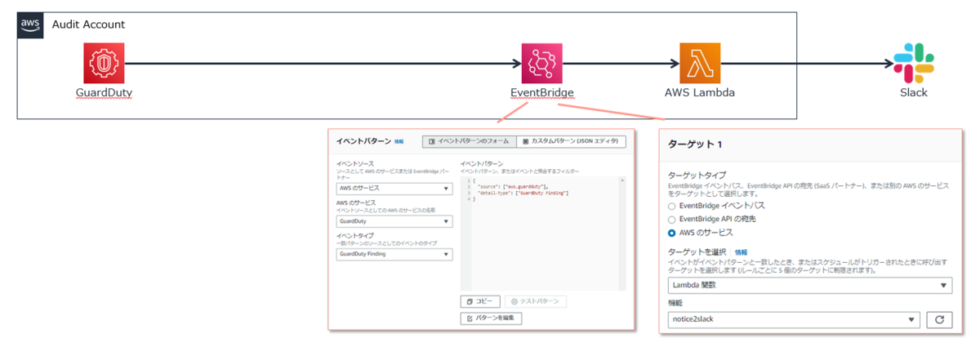Switch to カスタムパターン (JSON エディタ) tab
Image resolution: width=980 pixels, height=347 pixels.
[x=570, y=141]
